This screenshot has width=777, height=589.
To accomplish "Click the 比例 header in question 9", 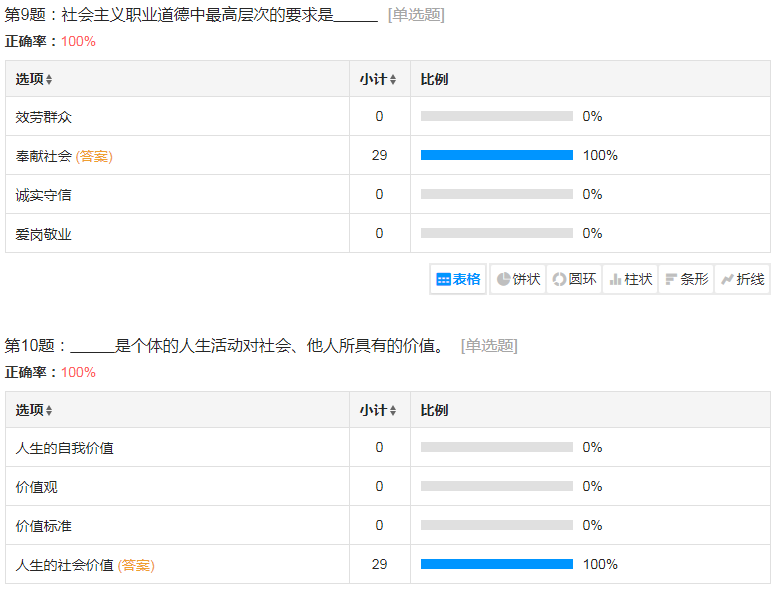I will pos(434,79).
